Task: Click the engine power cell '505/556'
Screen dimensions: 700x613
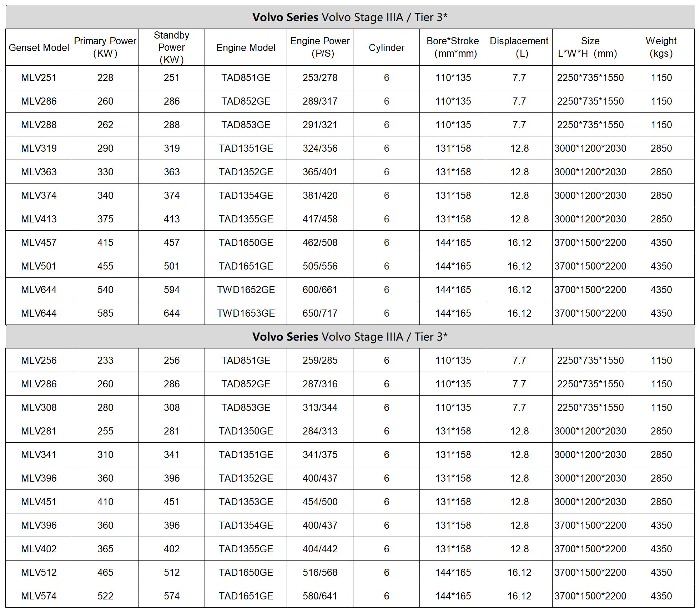Action: 320,266
